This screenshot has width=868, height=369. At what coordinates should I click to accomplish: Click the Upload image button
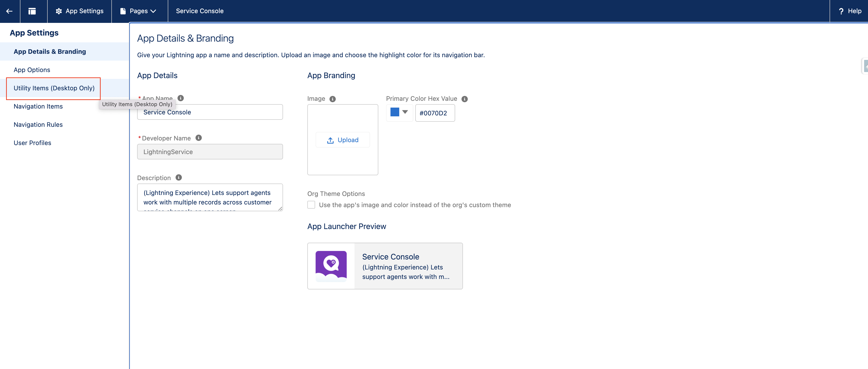click(343, 140)
